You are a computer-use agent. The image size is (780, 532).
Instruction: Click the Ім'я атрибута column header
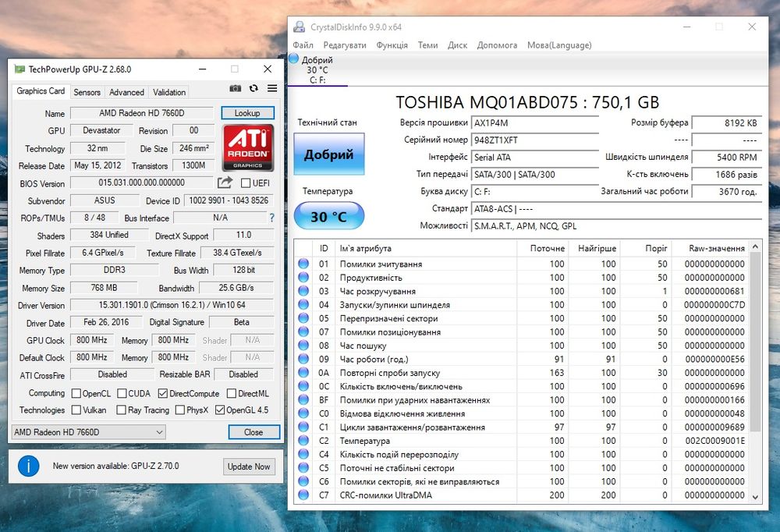coord(427,248)
